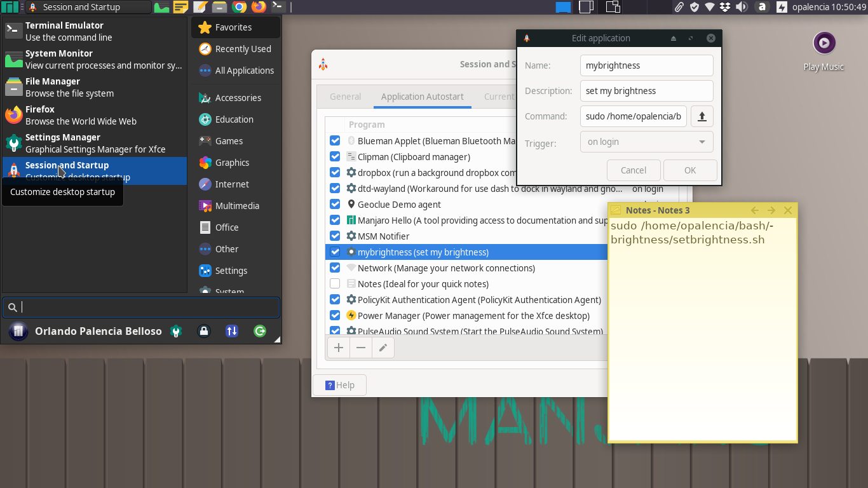This screenshot has width=868, height=488.
Task: Go to the previous note with left arrow
Action: pyautogui.click(x=755, y=210)
